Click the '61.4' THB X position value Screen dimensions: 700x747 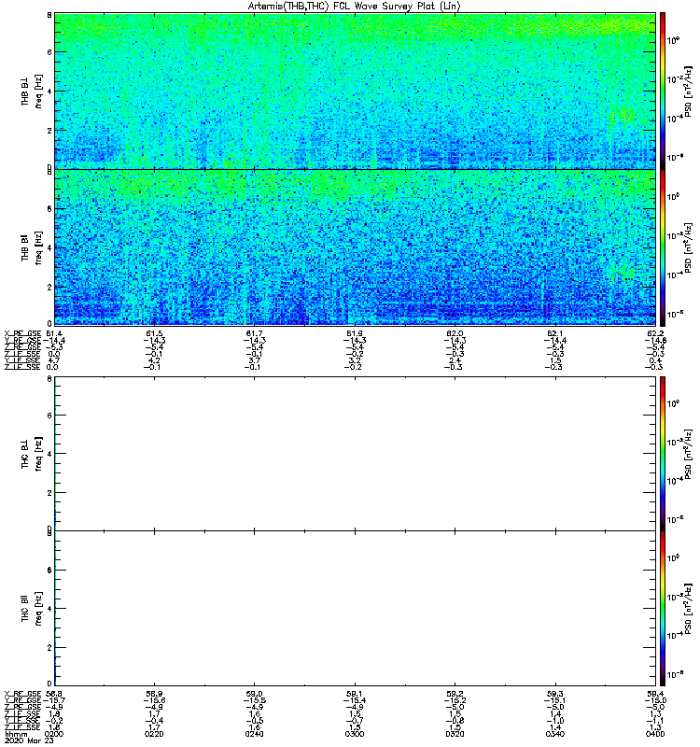point(55,333)
